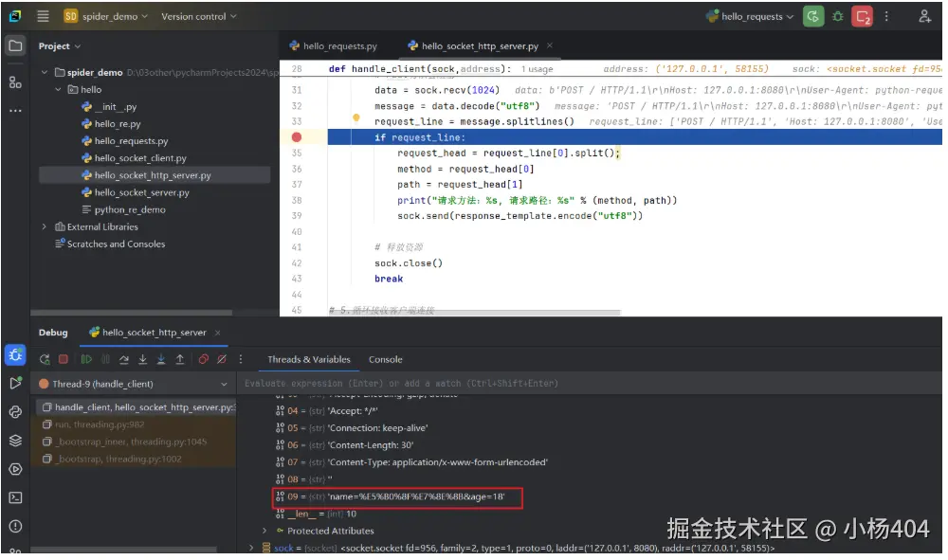Click Step Into icon in debug toolbar
Screen dimensions: 948x560
(143, 359)
